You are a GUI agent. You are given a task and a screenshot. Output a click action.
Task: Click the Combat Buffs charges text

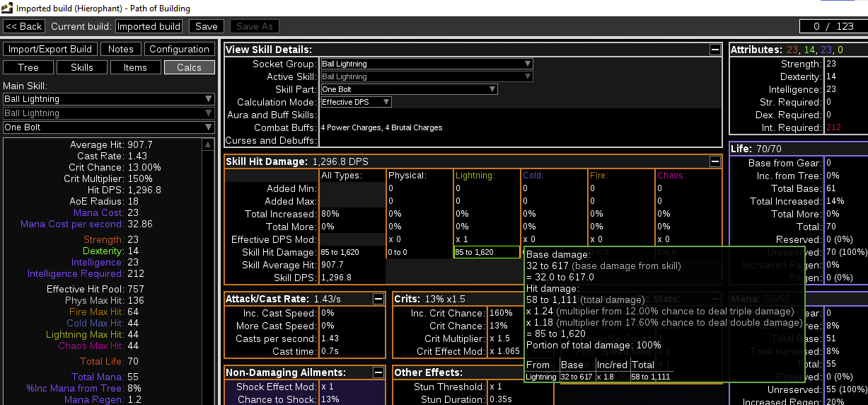(x=381, y=127)
